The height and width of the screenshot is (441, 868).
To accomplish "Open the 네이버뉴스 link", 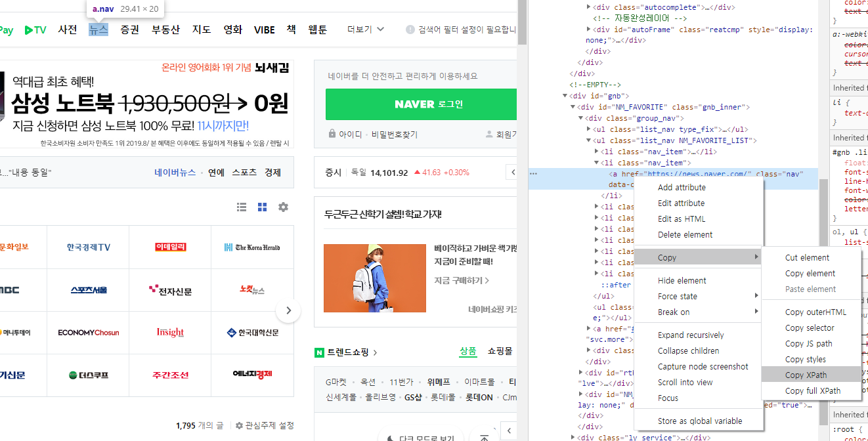I will pos(175,173).
